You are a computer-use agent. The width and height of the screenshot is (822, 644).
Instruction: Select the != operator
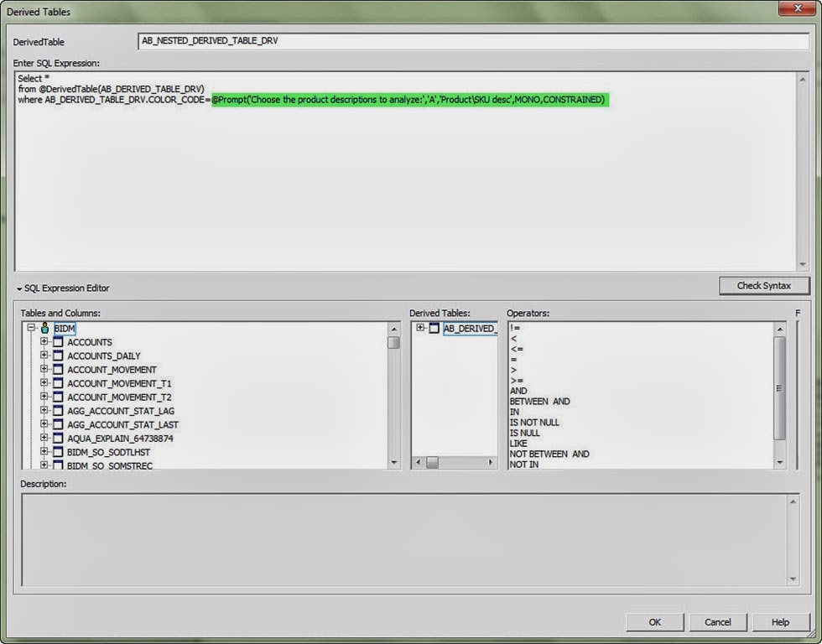(515, 328)
